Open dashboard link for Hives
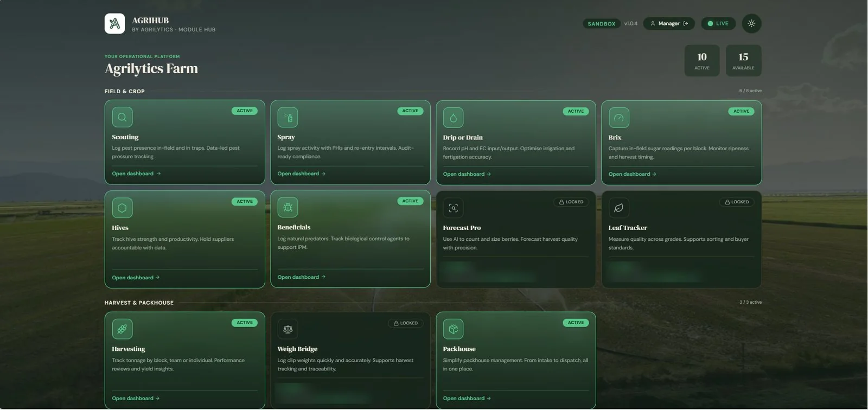Screen dimensions: 868x410 136,278
